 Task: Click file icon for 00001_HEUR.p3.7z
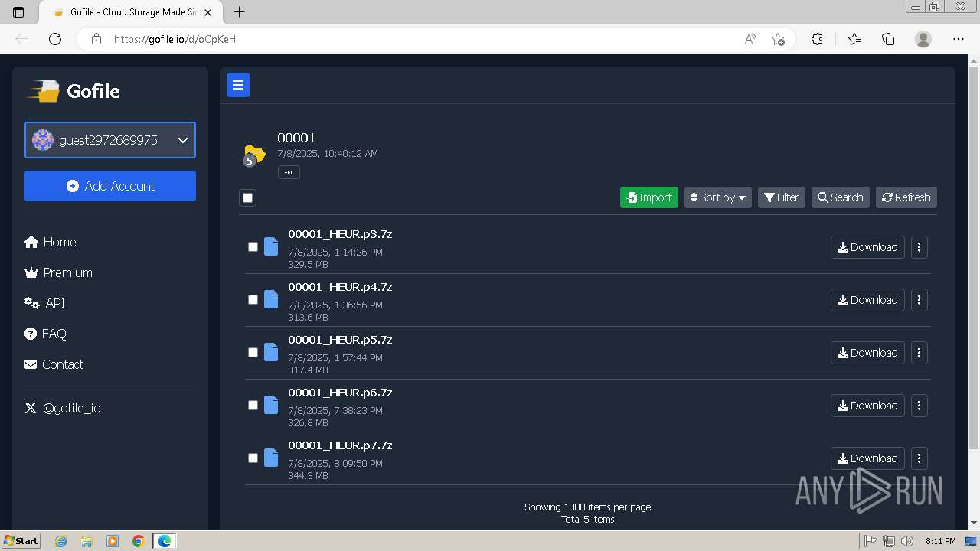click(271, 246)
